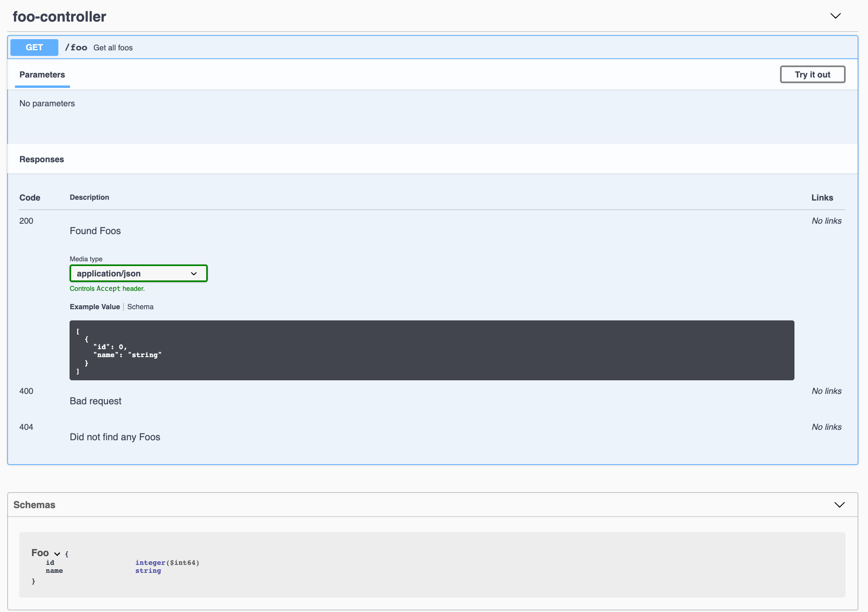Click the blue GET method badge

(34, 47)
